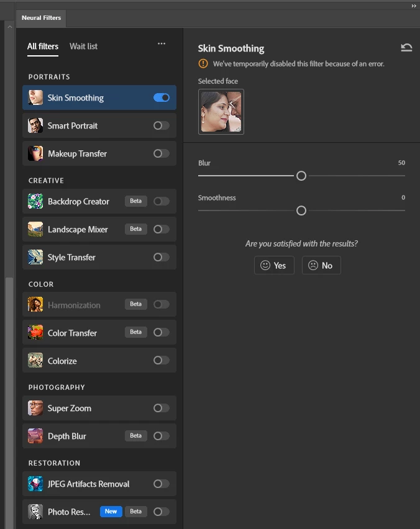Click the scroll-up arrow at left edge

9,27
